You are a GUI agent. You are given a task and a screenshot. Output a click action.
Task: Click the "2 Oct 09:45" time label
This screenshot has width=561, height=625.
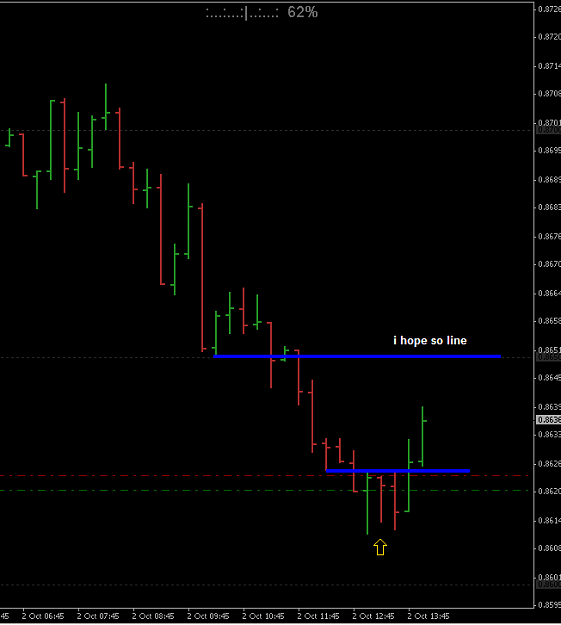(208, 616)
